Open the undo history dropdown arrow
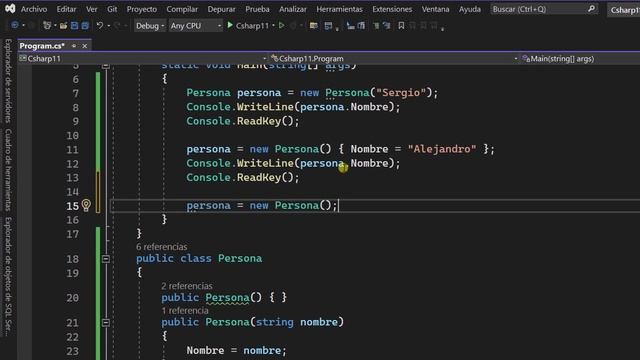Image resolution: width=640 pixels, height=360 pixels. tap(109, 26)
